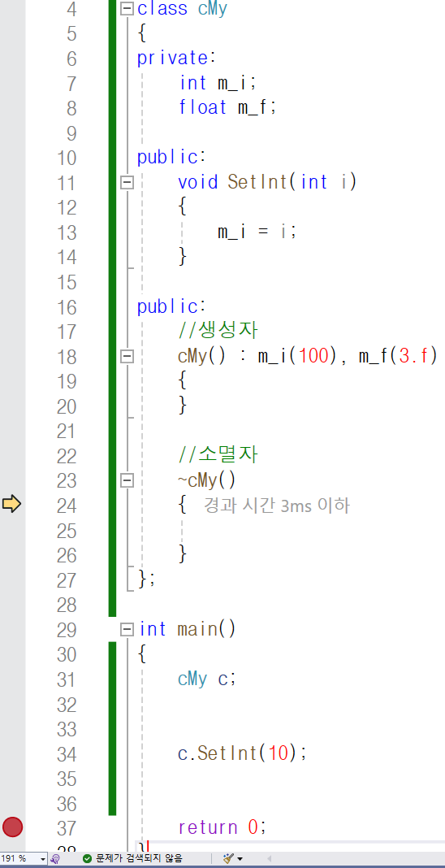Image resolution: width=445 pixels, height=868 pixels.
Task: Click the code cleanup broom icon
Action: (x=228, y=858)
